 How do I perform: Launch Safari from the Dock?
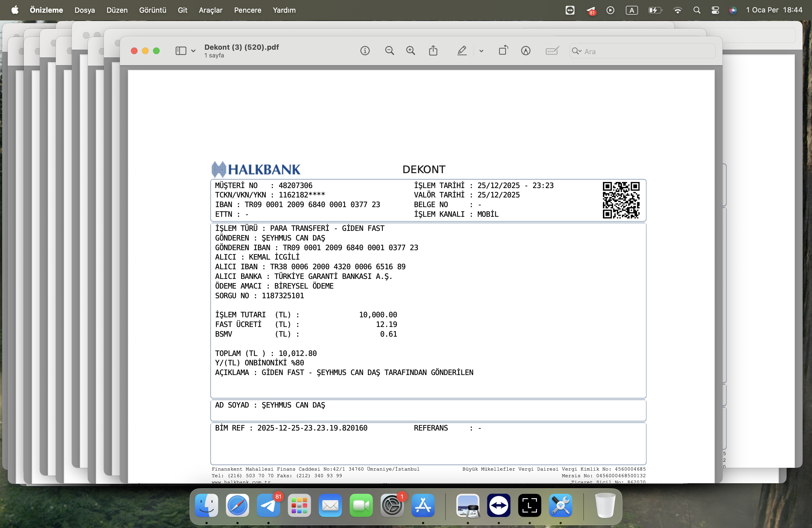(238, 505)
